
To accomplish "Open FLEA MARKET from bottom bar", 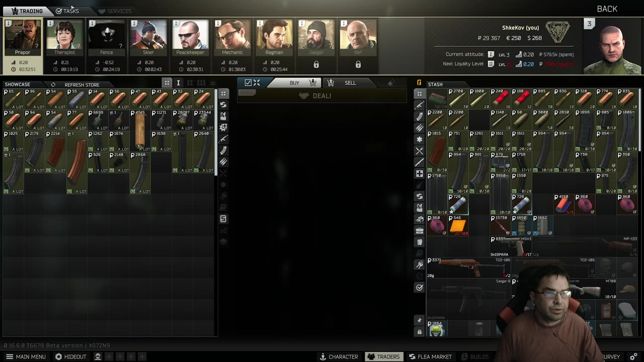I will tap(430, 356).
